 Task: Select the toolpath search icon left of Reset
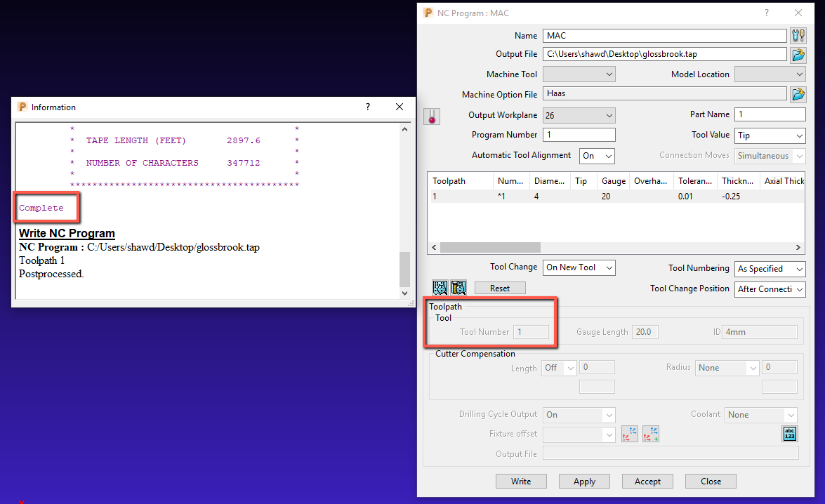pyautogui.click(x=440, y=287)
